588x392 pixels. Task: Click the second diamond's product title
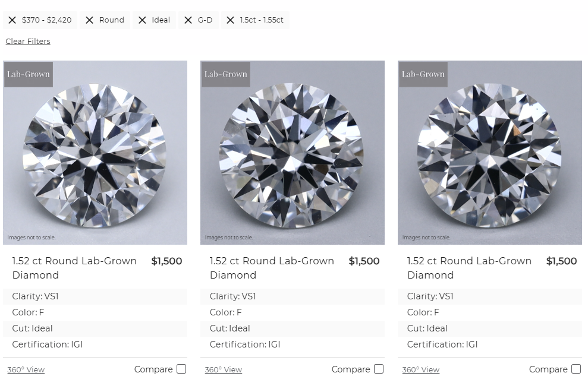click(x=272, y=268)
